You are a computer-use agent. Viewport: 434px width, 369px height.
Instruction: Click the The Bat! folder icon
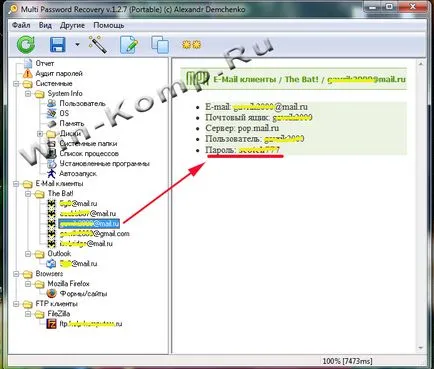pyautogui.click(x=39, y=194)
